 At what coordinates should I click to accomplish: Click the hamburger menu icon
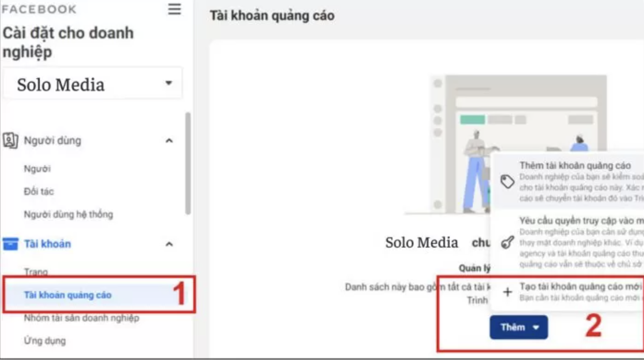[x=174, y=9]
